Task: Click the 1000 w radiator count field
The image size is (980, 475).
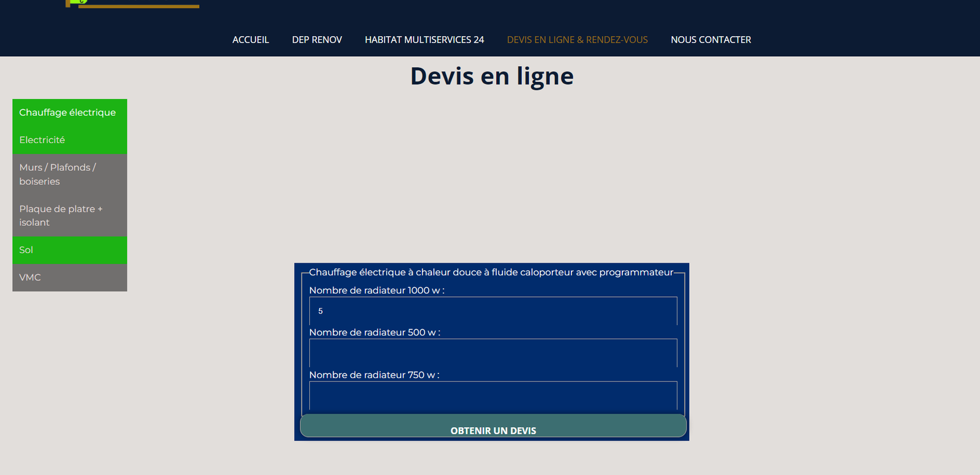Action: pyautogui.click(x=493, y=311)
